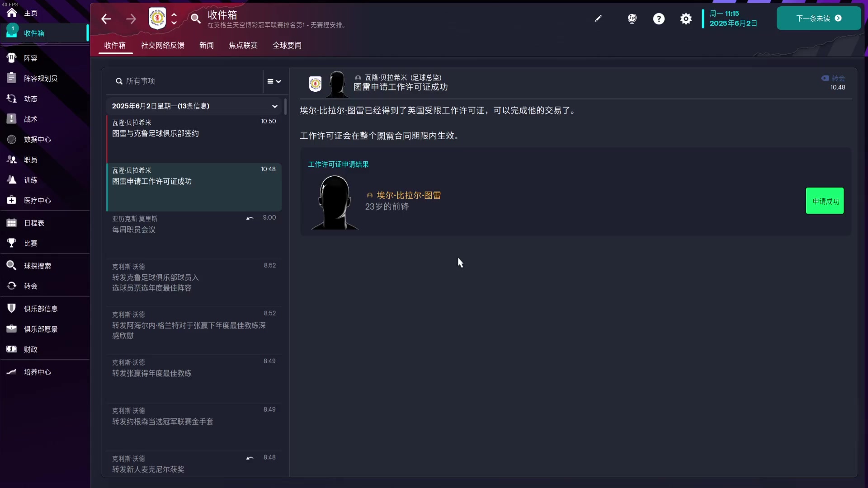Open the 收件箱 inbox sidebar icon
Screen dimensions: 868x488
point(12,32)
